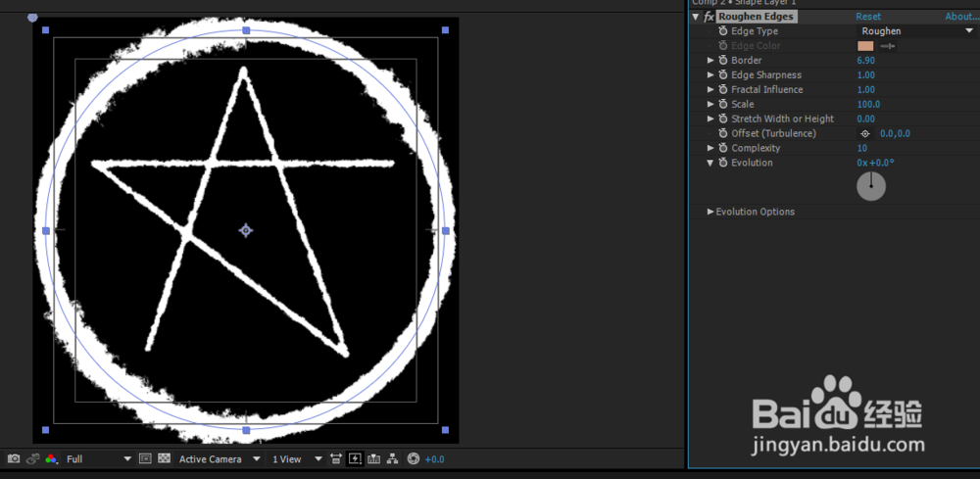Toggle the Fractal Influence stopwatch
Screen dimensions: 980x479
coord(722,89)
